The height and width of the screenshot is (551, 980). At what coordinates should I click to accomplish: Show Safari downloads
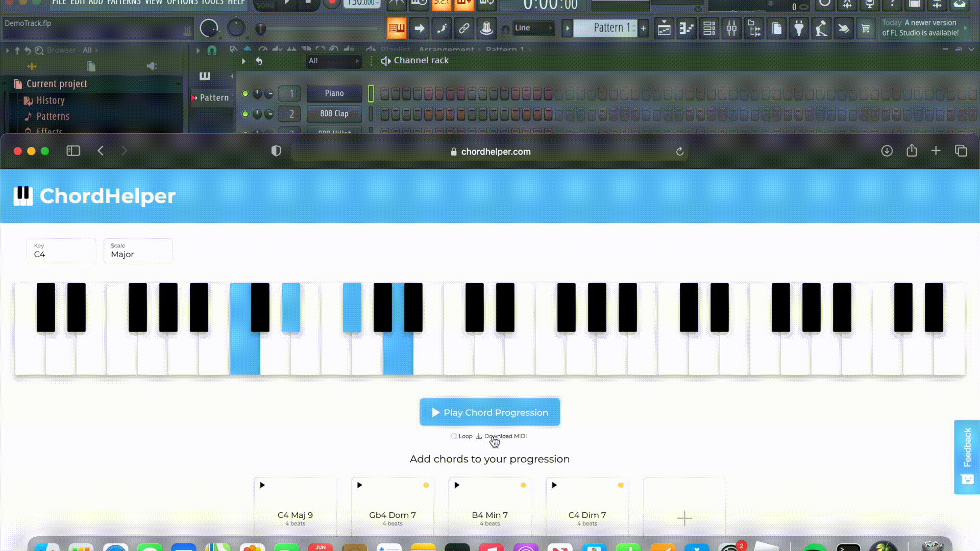887,151
